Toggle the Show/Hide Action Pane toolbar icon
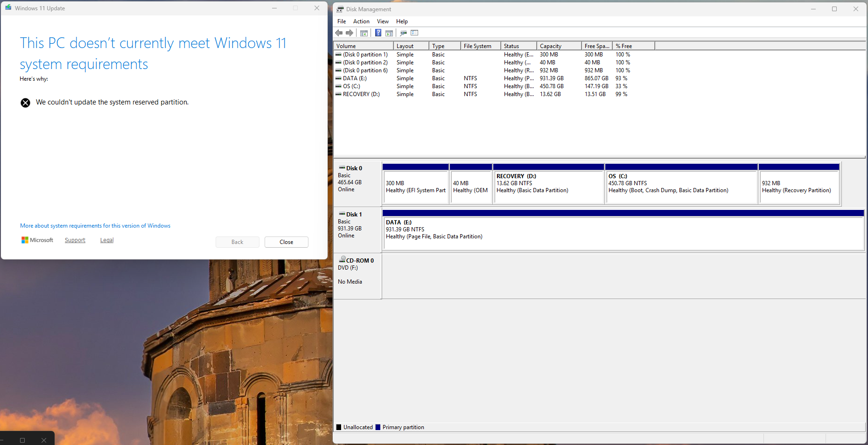 [x=390, y=33]
